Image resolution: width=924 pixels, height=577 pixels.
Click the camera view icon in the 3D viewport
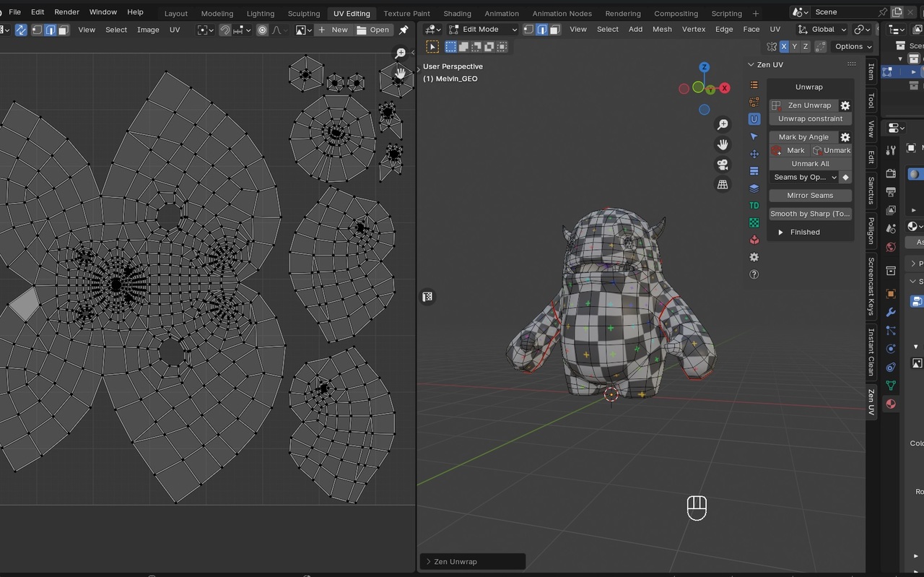[x=723, y=165]
